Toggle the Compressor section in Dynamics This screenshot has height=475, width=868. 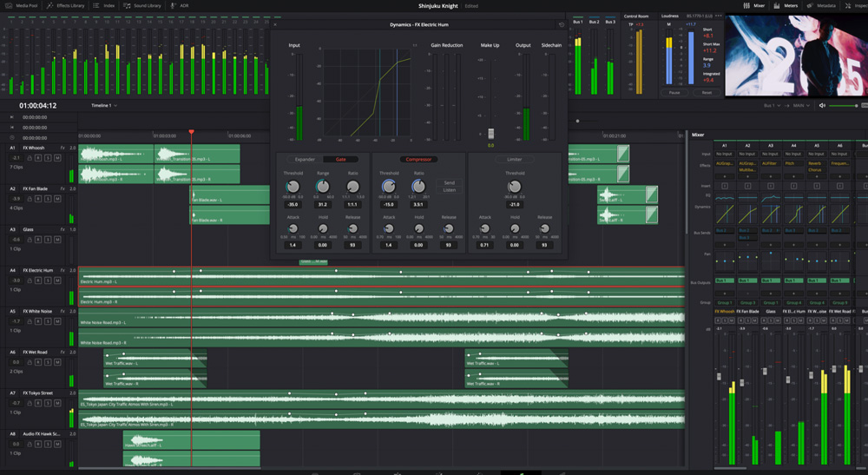(418, 160)
